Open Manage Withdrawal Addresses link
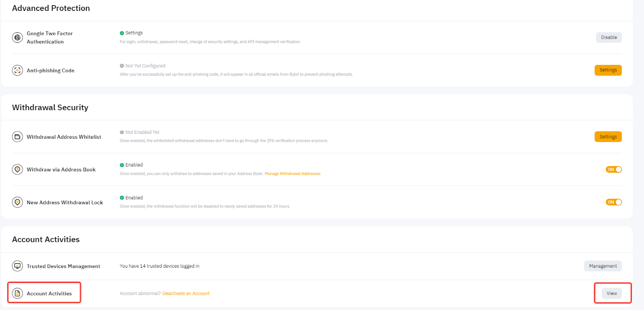This screenshot has width=644, height=310. pos(292,174)
